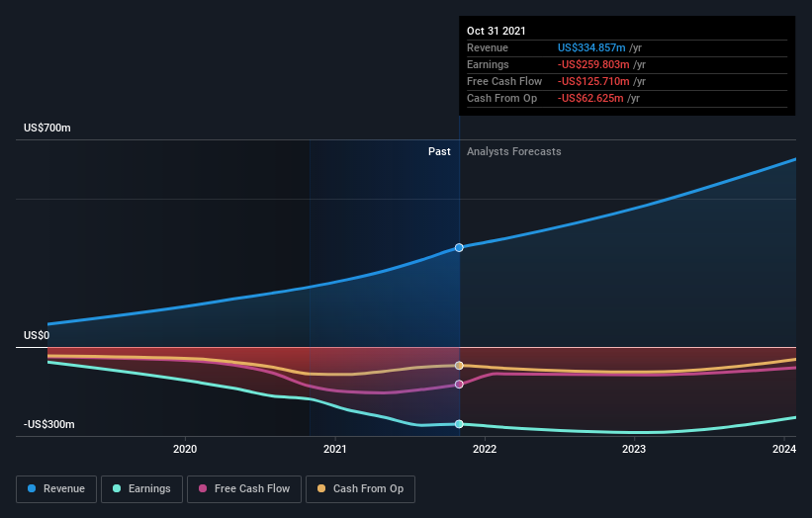Toggle the Revenue series in the legend

(x=56, y=489)
